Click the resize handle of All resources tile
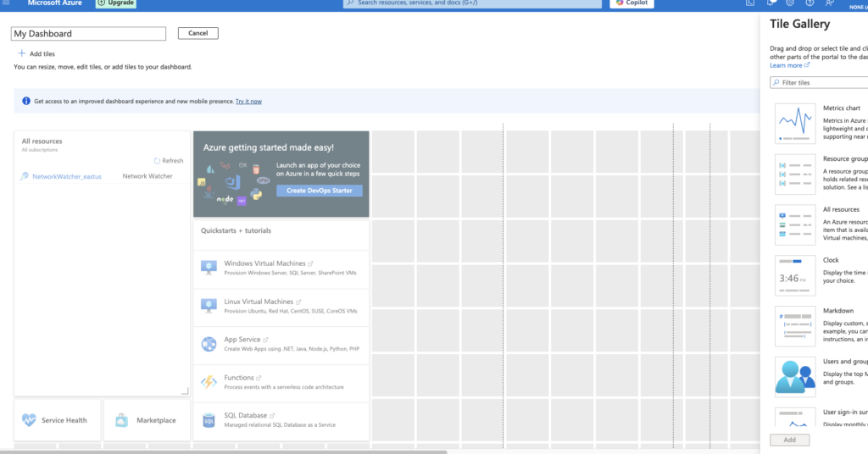 (x=185, y=391)
